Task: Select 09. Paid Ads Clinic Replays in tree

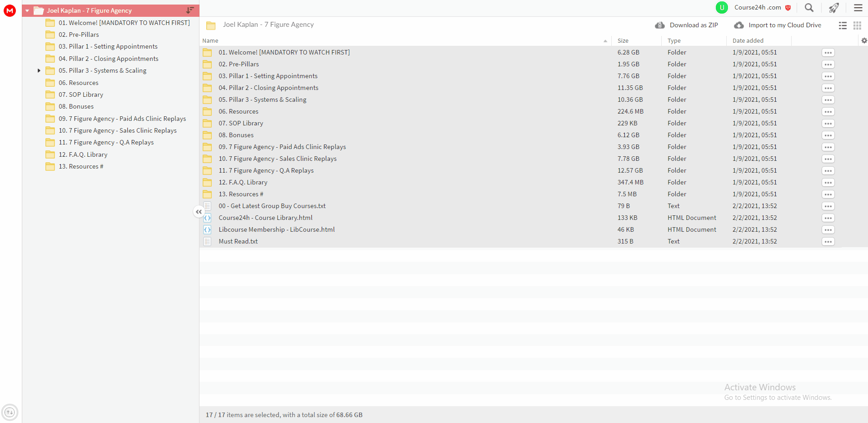Action: 122,119
